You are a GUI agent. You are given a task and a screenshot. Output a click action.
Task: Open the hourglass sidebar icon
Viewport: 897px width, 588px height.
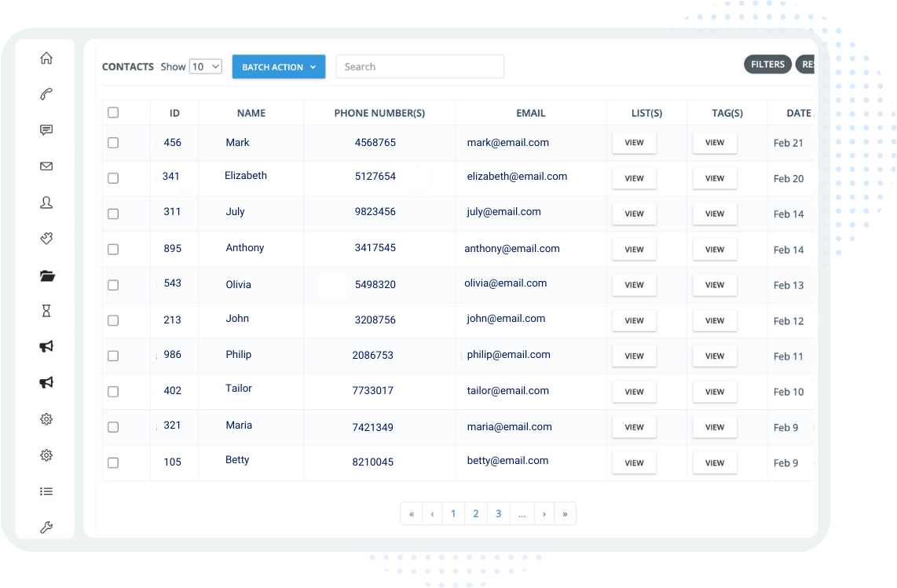46,311
